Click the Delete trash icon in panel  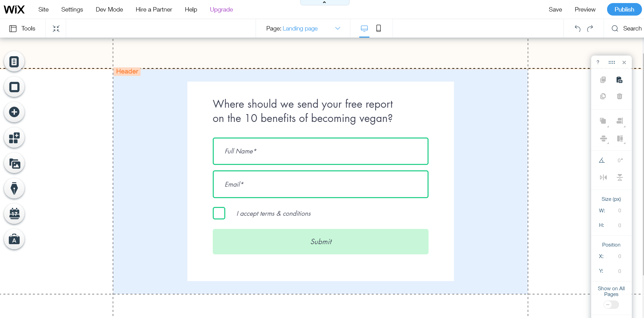pos(620,96)
